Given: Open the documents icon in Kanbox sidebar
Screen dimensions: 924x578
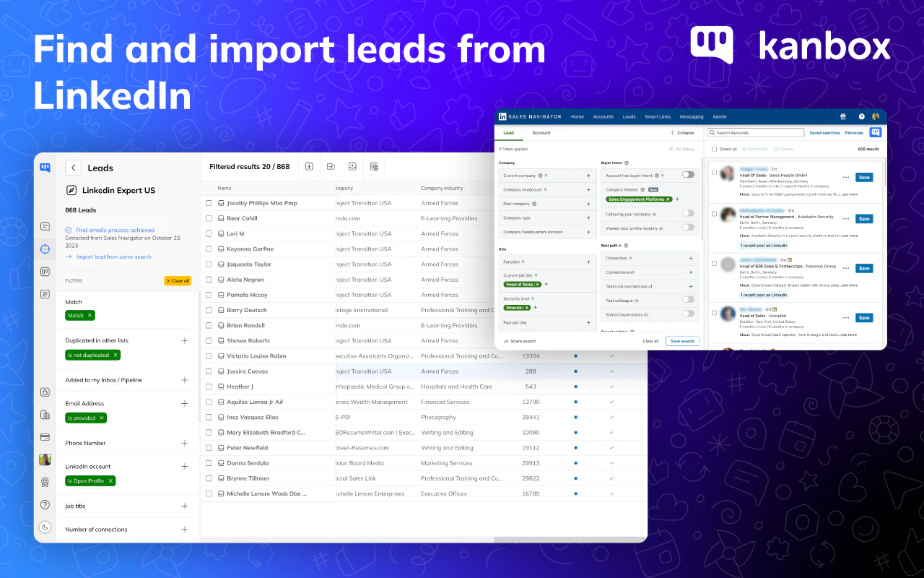Looking at the screenshot, I should pos(45,415).
